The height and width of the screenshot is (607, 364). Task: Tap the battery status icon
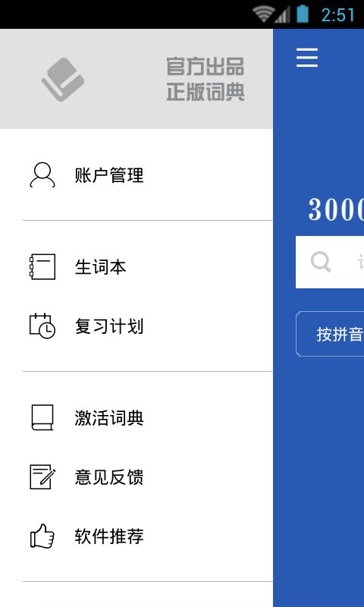tap(303, 14)
